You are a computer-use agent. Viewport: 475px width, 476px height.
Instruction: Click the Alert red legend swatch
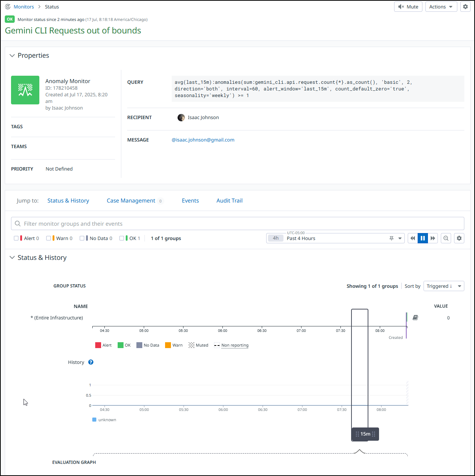(x=98, y=345)
